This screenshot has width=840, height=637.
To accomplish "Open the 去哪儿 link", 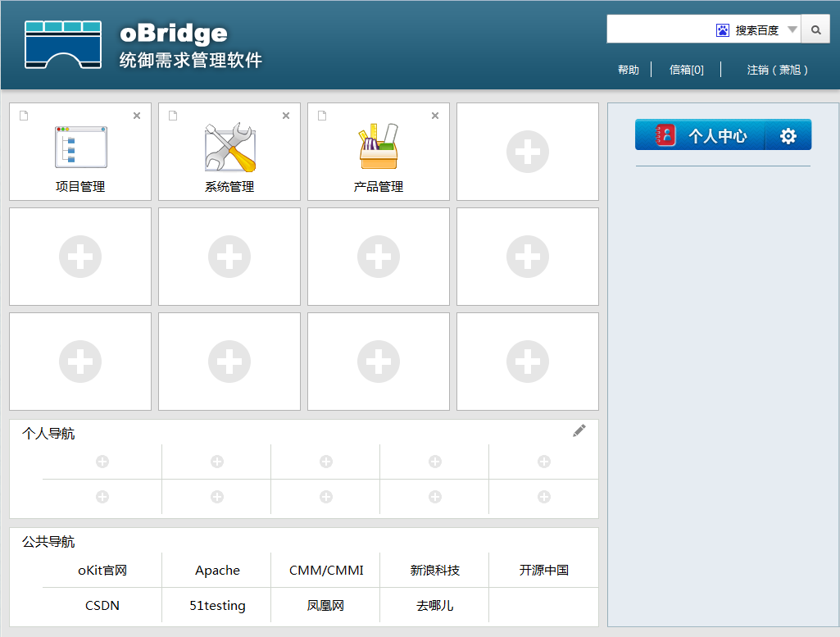I will click(435, 605).
